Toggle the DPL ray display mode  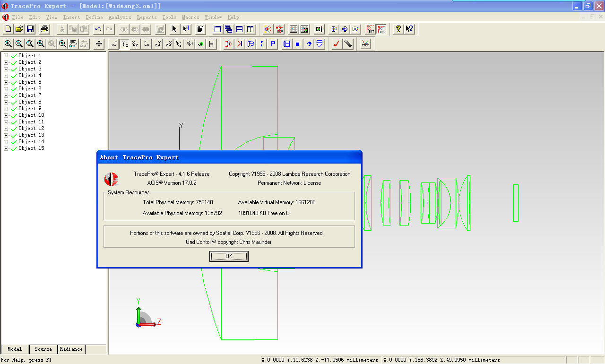pyautogui.click(x=381, y=29)
